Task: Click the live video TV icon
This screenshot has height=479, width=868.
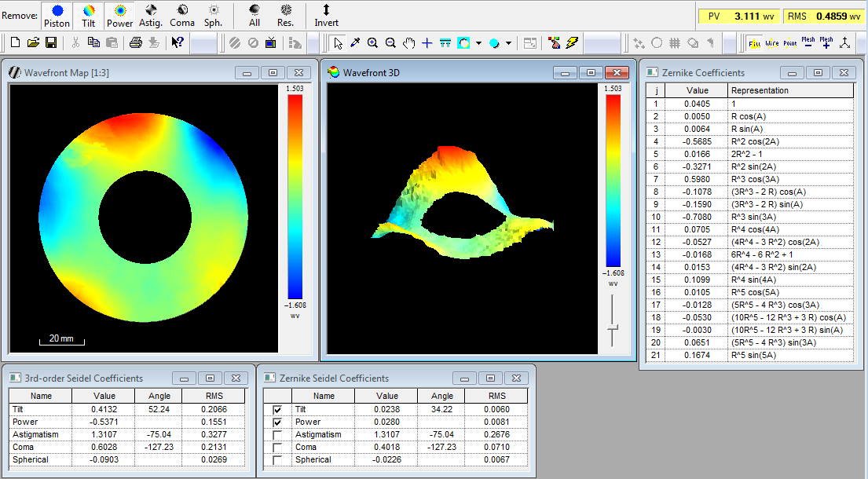Action: (271, 42)
